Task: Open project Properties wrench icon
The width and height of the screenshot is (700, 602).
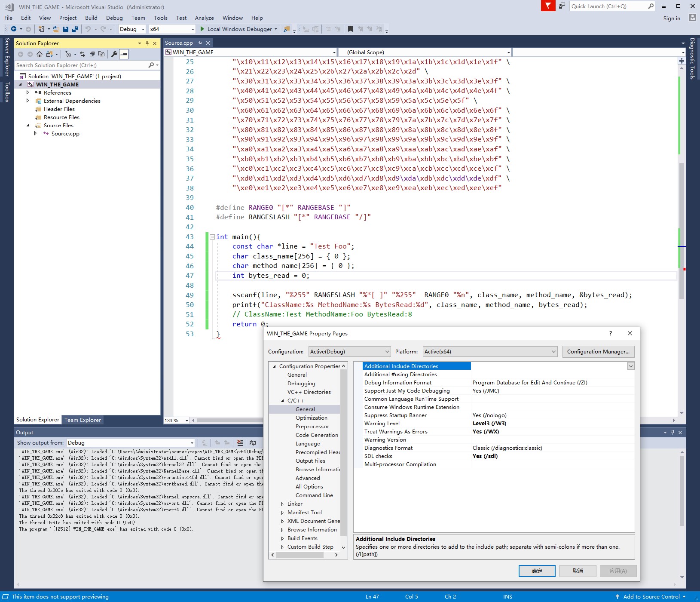Action: 114,54
